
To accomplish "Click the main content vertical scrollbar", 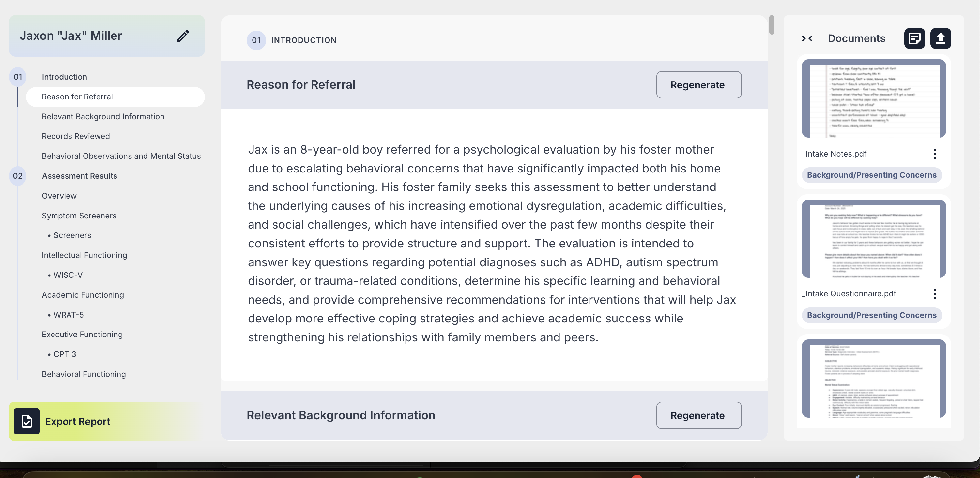I will coord(772,25).
